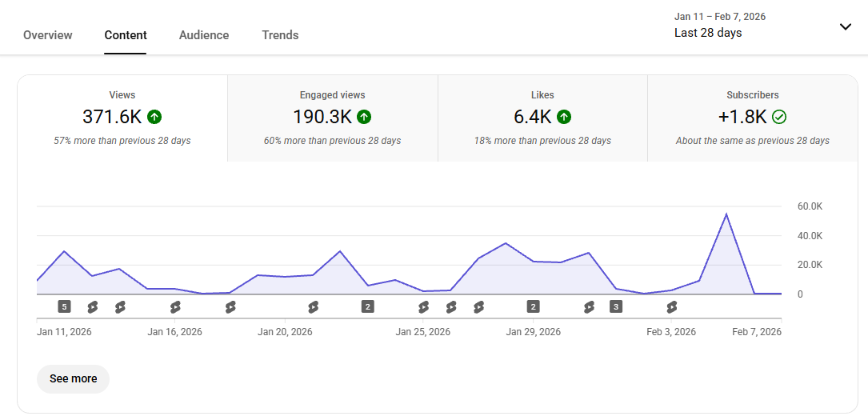
Task: Open the Audience tab
Action: point(204,35)
